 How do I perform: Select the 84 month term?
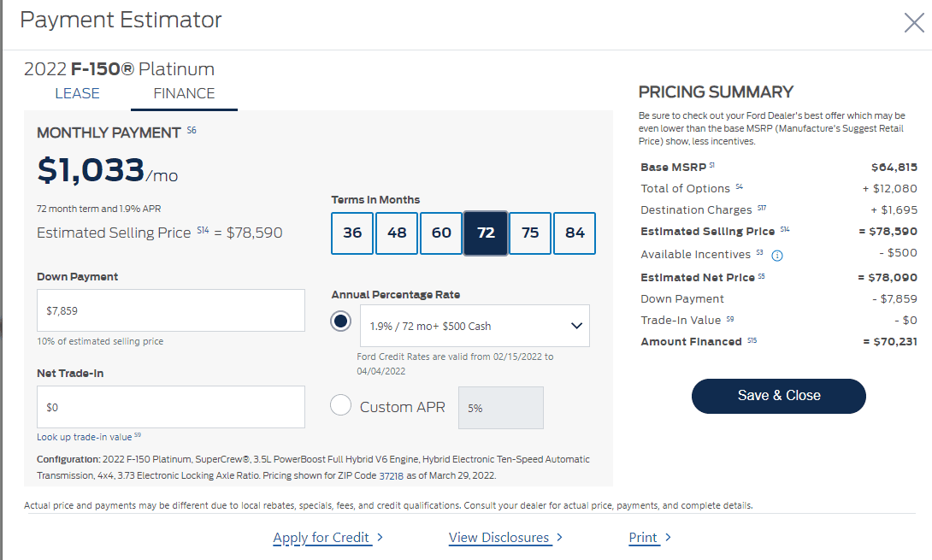(x=574, y=233)
